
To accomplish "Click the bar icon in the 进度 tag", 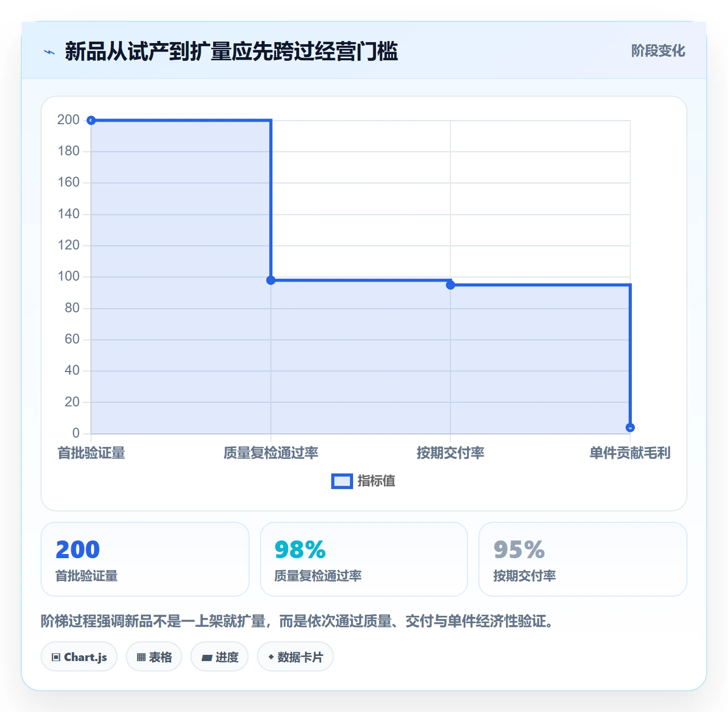I will [x=206, y=658].
